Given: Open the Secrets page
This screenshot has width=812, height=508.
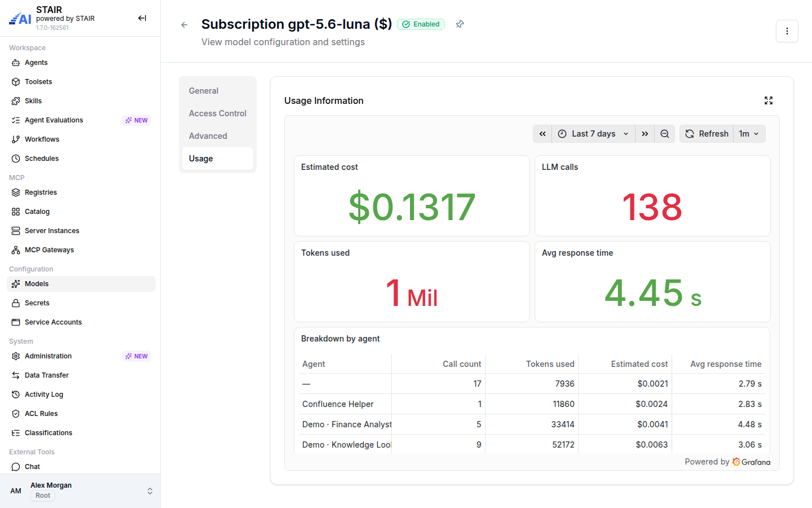Looking at the screenshot, I should point(81,303).
